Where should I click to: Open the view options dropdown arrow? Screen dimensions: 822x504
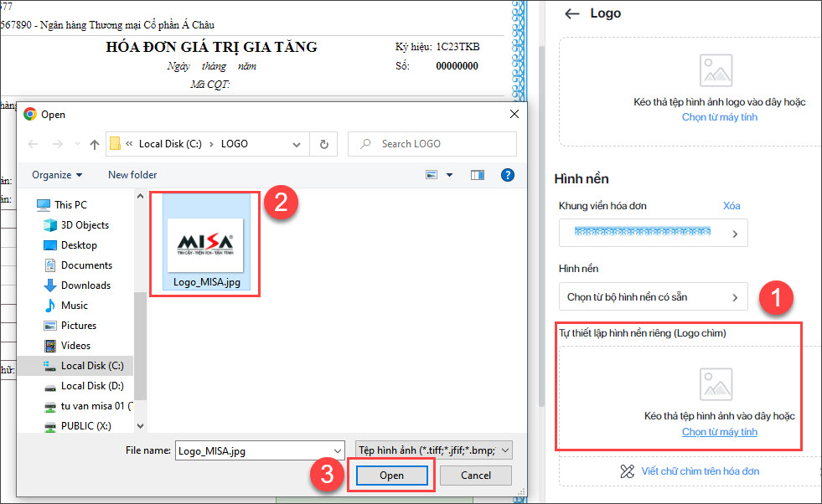449,175
